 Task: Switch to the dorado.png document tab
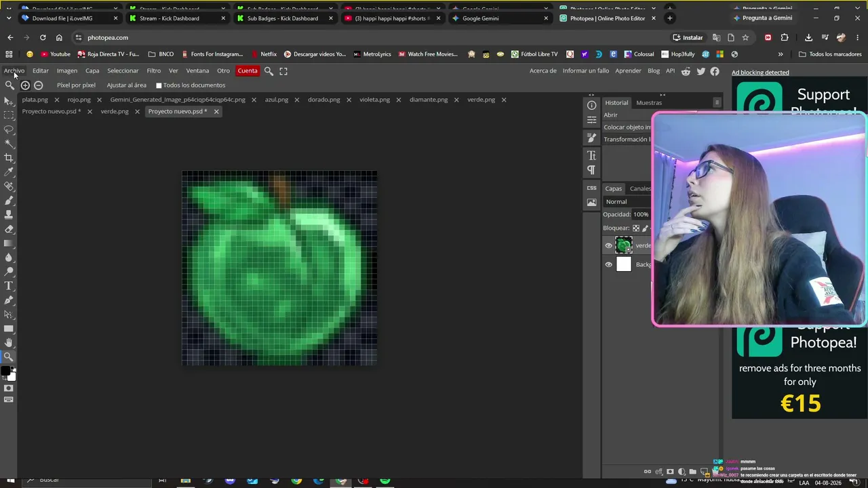click(324, 100)
